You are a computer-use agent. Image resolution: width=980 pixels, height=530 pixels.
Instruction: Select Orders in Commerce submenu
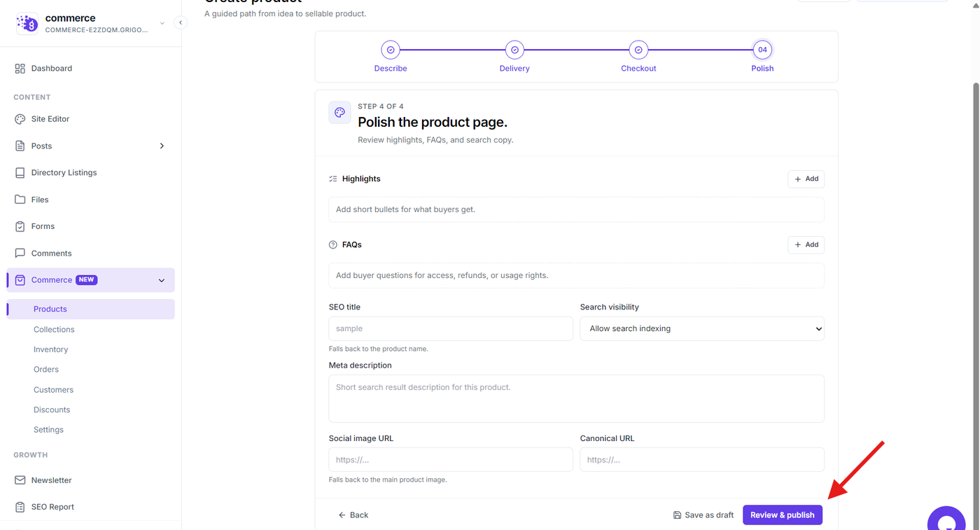tap(46, 370)
